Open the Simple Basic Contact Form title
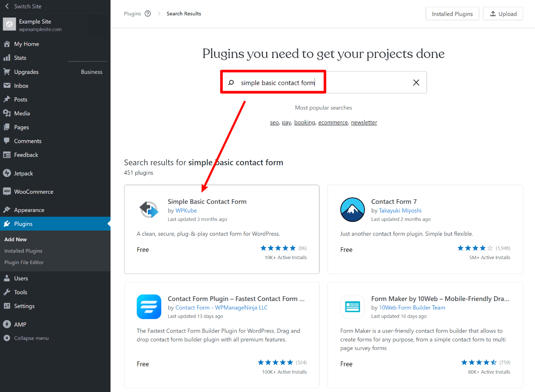 pyautogui.click(x=207, y=202)
